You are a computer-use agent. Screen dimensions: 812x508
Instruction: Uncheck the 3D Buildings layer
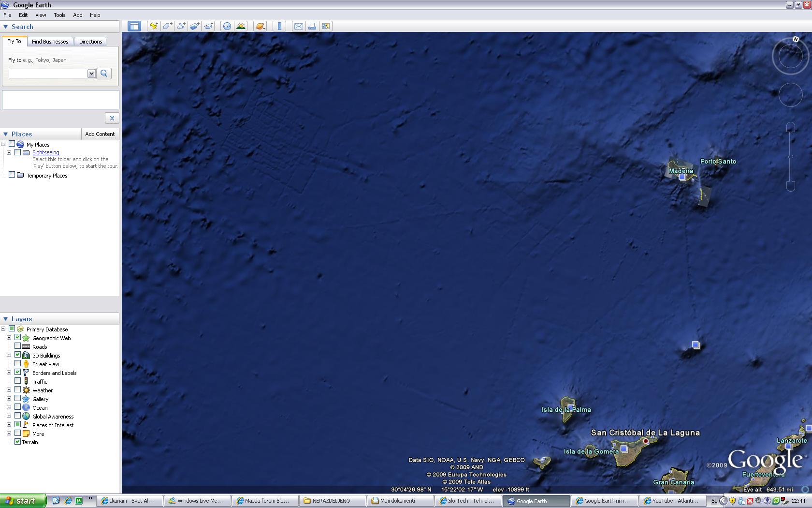tap(18, 355)
